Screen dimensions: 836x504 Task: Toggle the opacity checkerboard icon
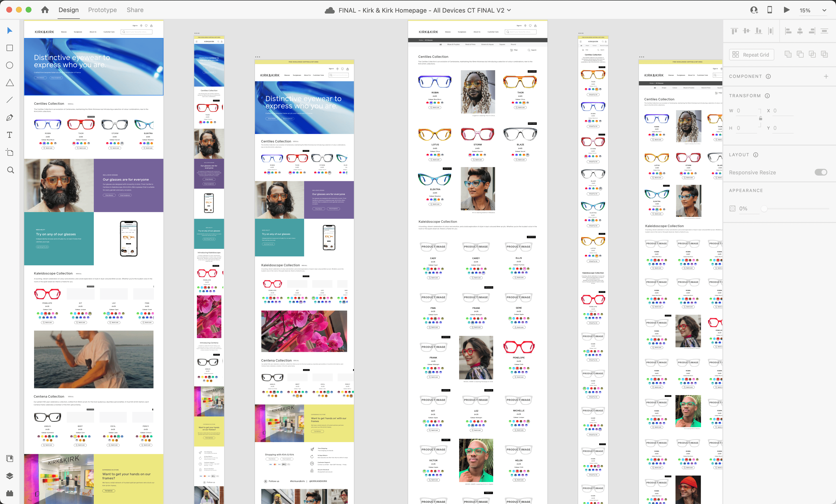point(732,208)
